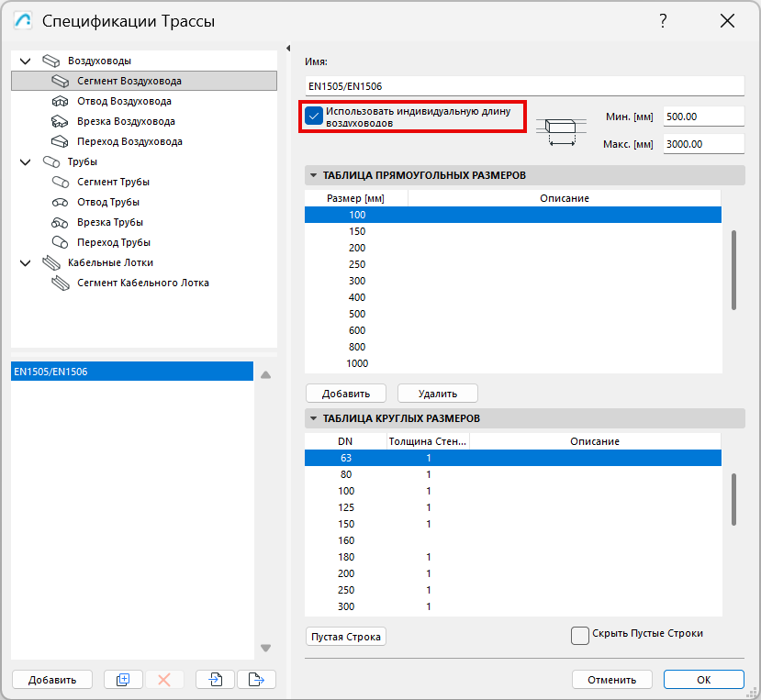The image size is (761, 700).
Task: Click the Воздуховоды category icon
Action: click(x=51, y=61)
